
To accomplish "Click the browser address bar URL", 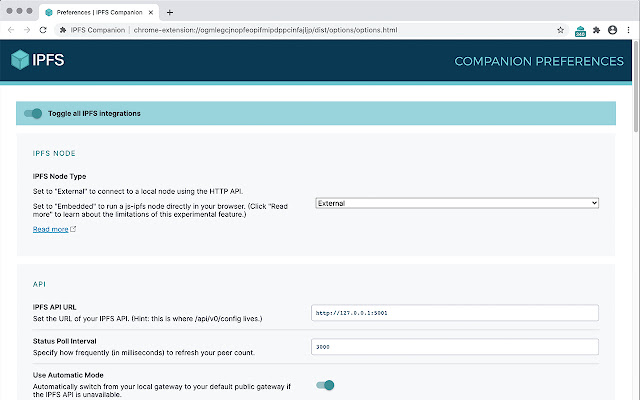I will tap(265, 30).
